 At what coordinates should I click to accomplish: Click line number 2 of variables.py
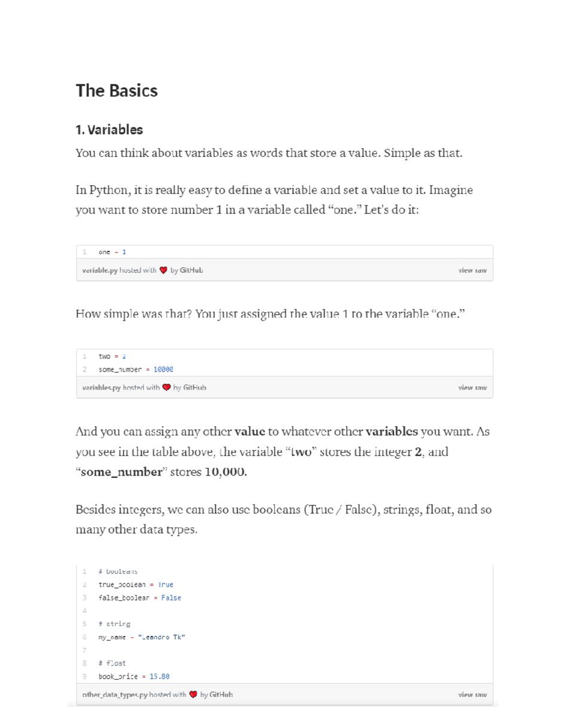pos(84,369)
